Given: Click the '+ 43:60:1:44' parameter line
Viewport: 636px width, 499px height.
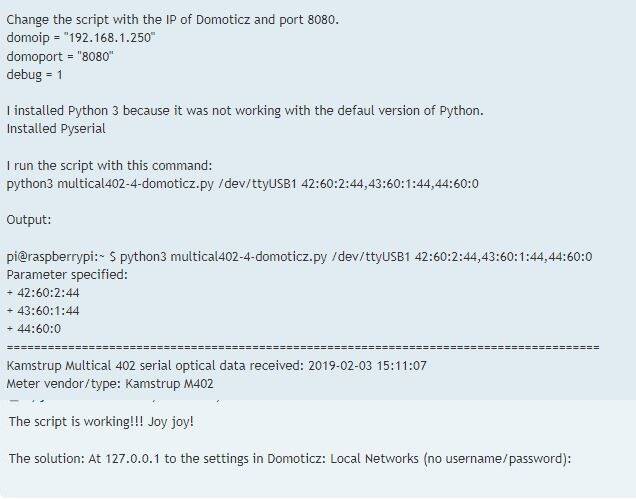Looking at the screenshot, I should 43,311.
